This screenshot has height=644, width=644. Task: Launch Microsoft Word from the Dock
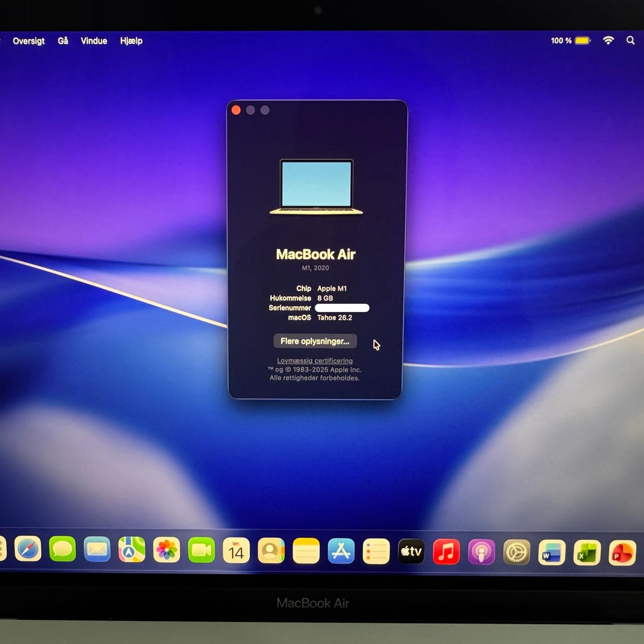pyautogui.click(x=551, y=553)
